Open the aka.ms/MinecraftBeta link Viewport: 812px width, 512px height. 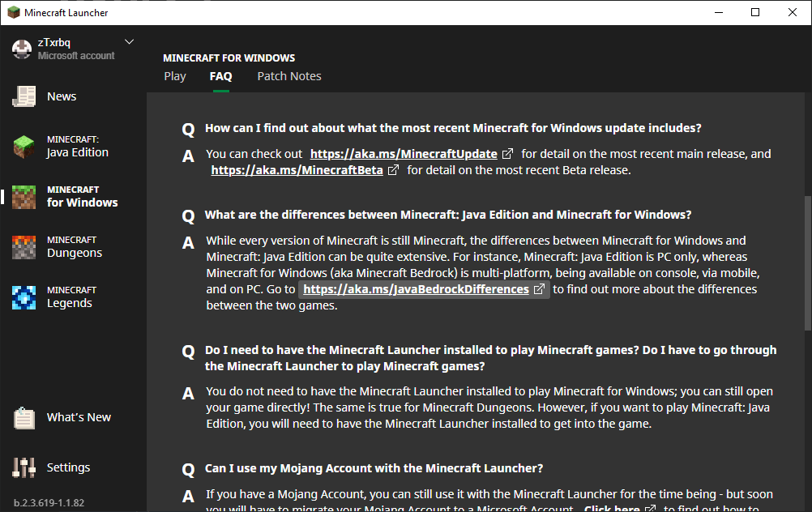[297, 170]
